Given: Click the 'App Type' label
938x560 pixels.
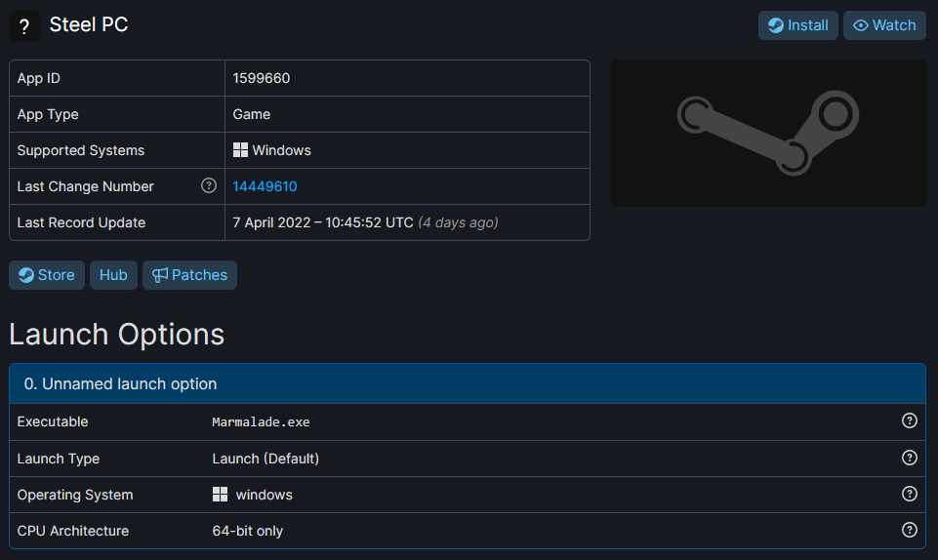Looking at the screenshot, I should [x=48, y=115].
